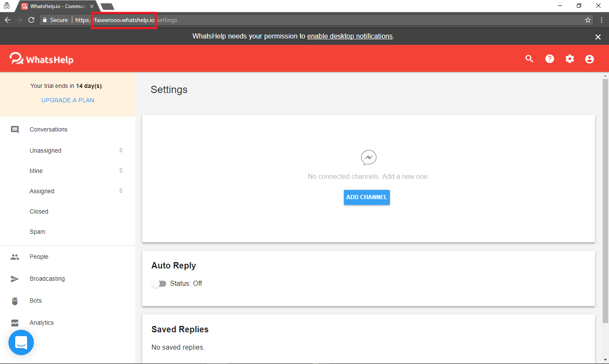Viewport: 609px width, 364px height.
Task: Click scrollbar down arrow
Action: pyautogui.click(x=605, y=360)
